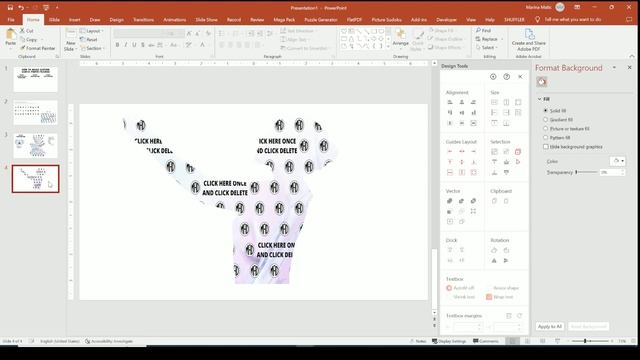Open the Transitions ribbon tab
The image size is (640, 360).
(x=143, y=20)
